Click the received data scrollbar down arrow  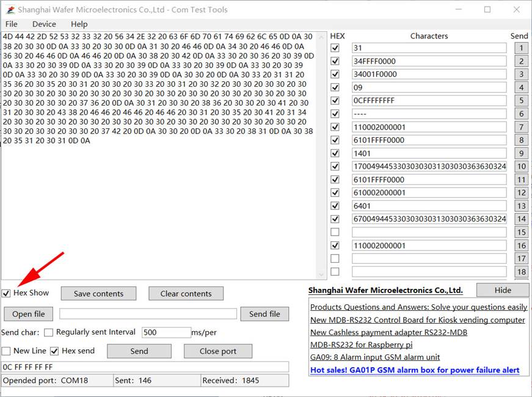[321, 274]
